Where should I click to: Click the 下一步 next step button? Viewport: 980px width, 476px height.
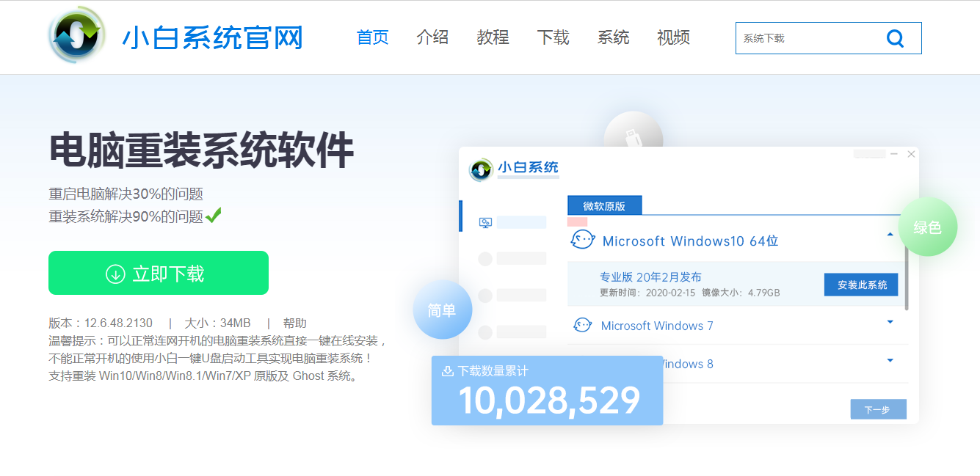878,409
